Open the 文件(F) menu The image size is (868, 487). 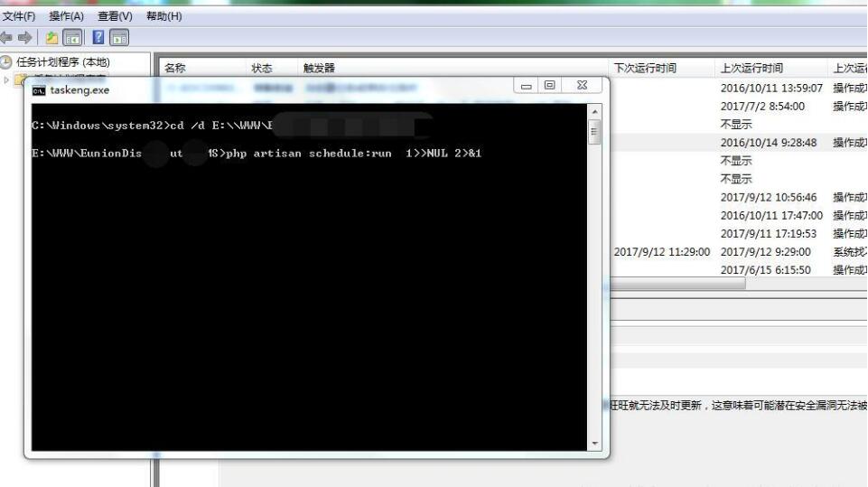tap(19, 16)
